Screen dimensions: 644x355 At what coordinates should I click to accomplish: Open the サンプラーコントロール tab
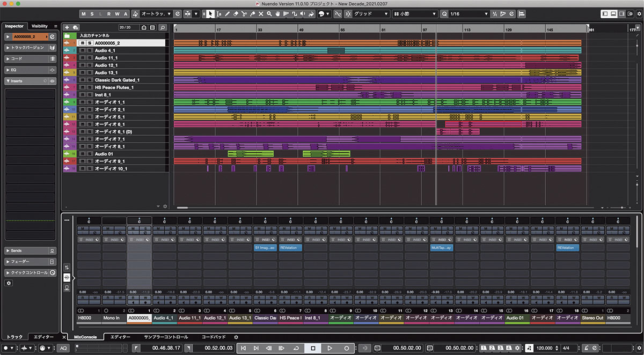tap(166, 337)
